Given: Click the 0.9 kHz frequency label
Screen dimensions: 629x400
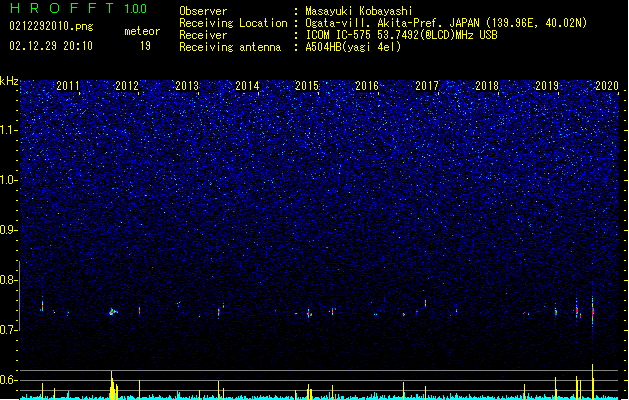Looking at the screenshot, I should click(9, 230).
